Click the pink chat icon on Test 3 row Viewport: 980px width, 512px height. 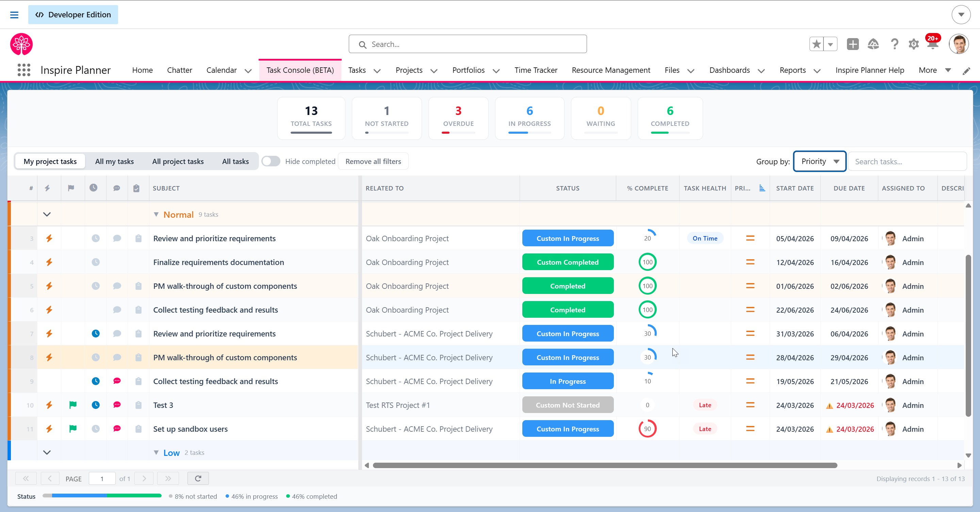click(117, 405)
